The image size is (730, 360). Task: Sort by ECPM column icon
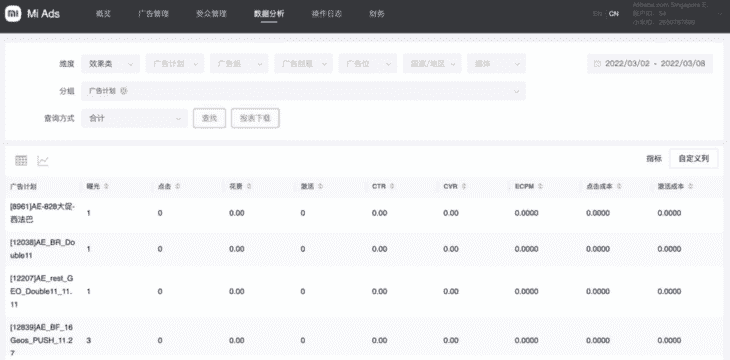tap(540, 186)
